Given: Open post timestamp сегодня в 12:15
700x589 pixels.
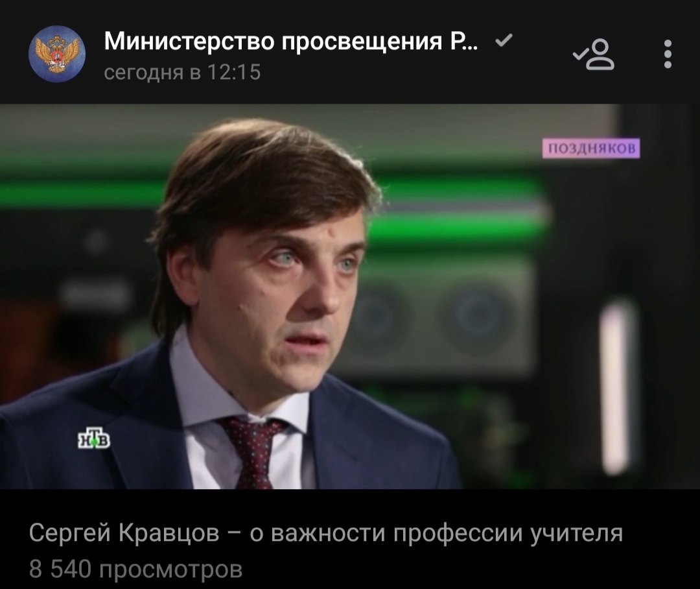Looking at the screenshot, I should (182, 73).
